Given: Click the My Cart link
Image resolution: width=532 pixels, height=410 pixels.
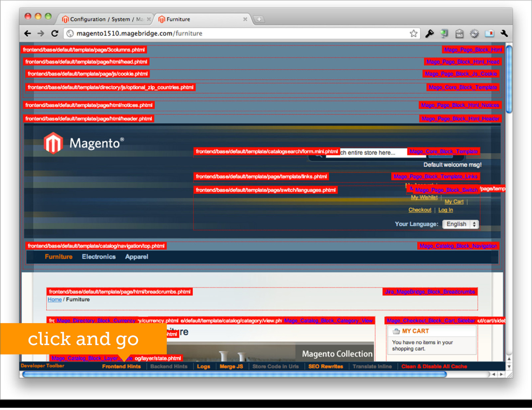Looking at the screenshot, I should [454, 202].
